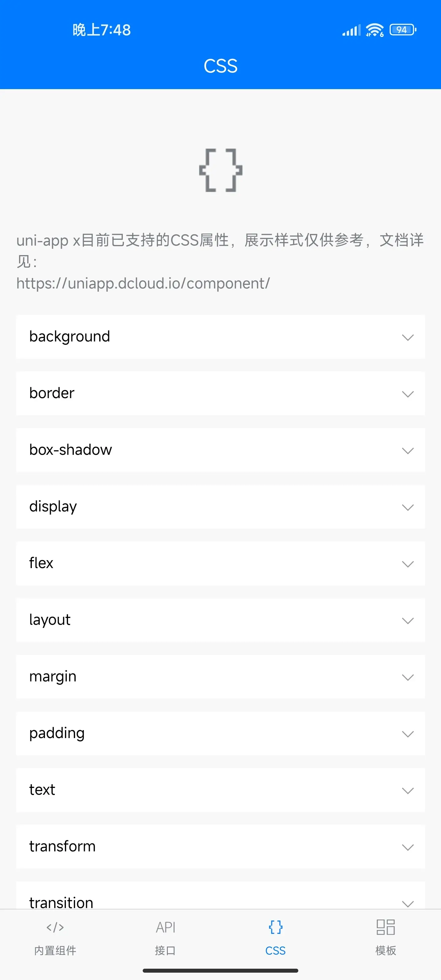The height and width of the screenshot is (980, 441).
Task: Tap the battery indicator in status bar
Action: (403, 30)
